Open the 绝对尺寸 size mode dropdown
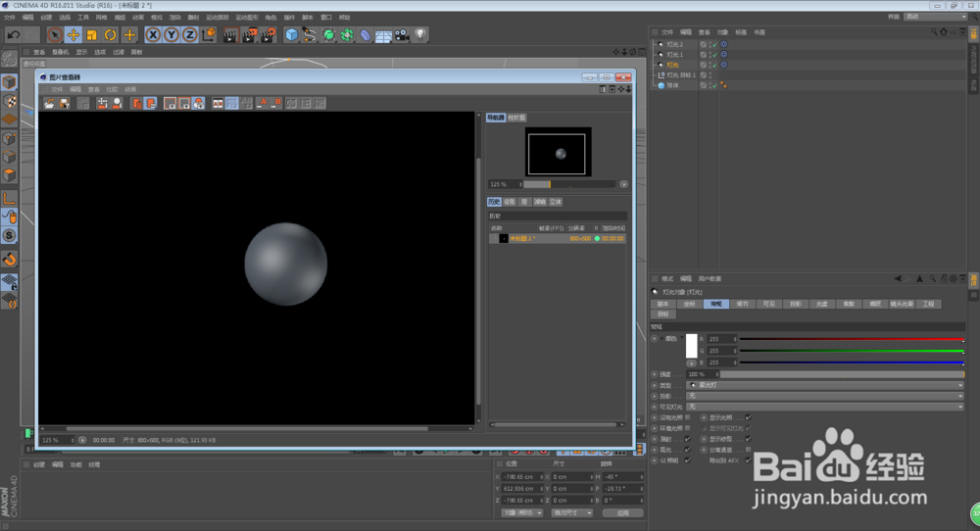 click(572, 513)
